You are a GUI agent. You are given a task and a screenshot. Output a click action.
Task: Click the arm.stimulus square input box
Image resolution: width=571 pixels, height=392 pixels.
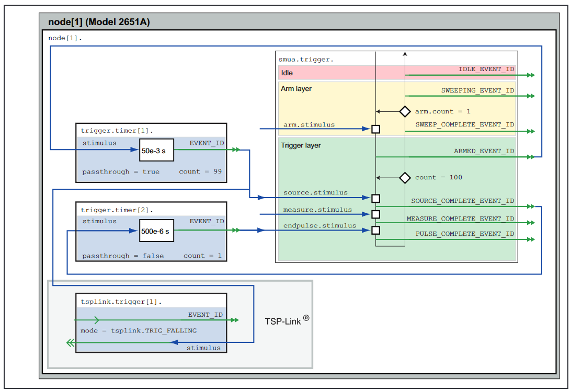pos(375,129)
